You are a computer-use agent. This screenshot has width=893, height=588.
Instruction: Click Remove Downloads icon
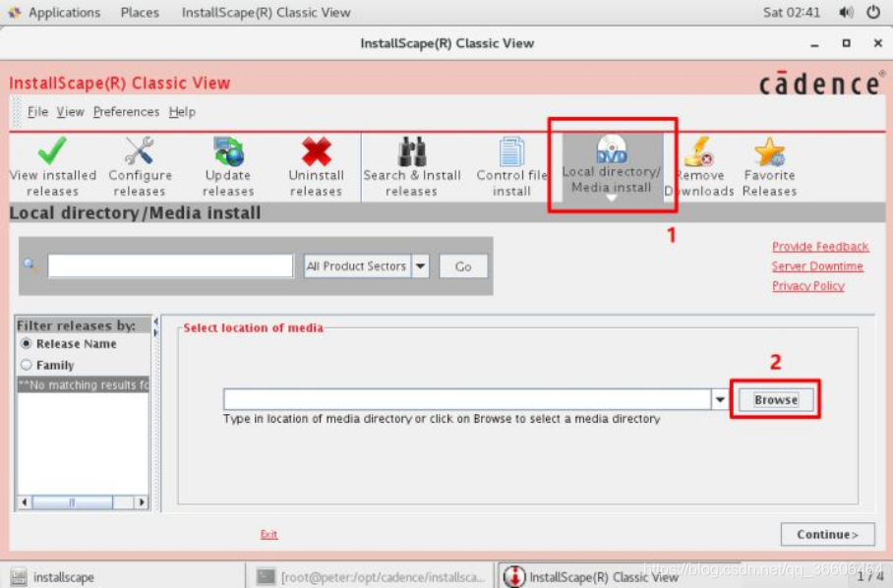pos(699,153)
